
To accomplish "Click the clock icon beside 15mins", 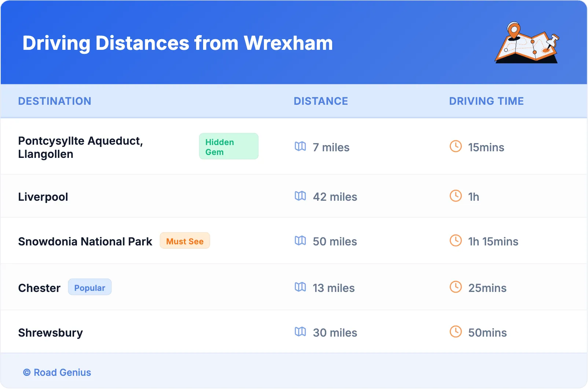I will (456, 146).
